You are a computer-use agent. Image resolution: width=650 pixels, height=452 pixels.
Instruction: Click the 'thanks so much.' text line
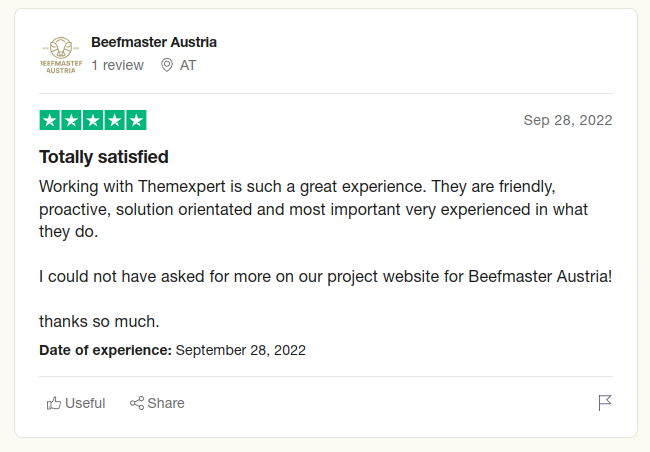coord(99,322)
